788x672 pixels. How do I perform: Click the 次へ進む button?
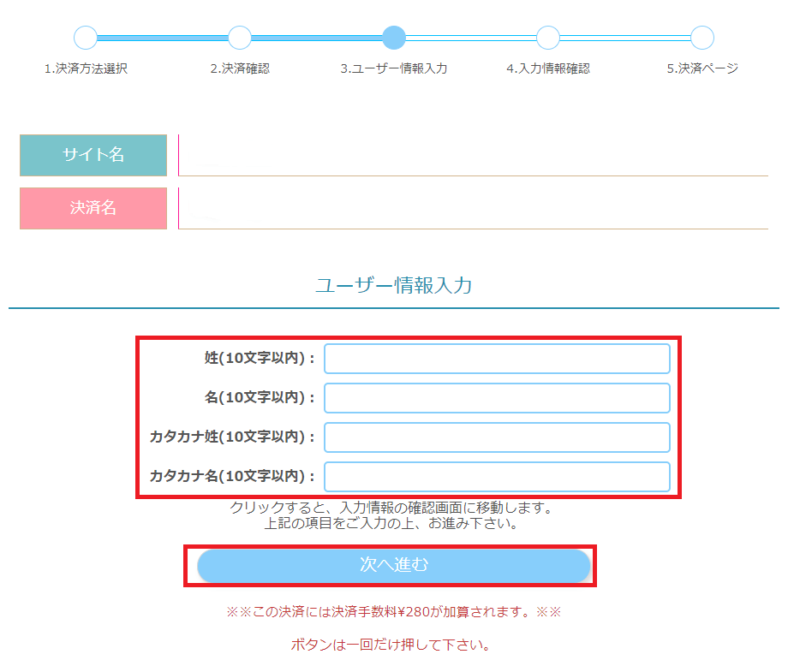[x=393, y=566]
